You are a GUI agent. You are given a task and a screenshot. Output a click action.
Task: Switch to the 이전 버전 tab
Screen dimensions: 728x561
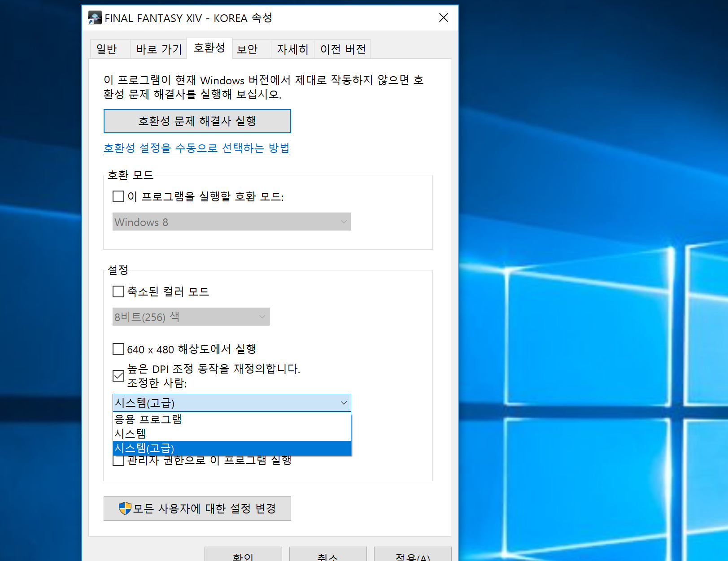343,49
